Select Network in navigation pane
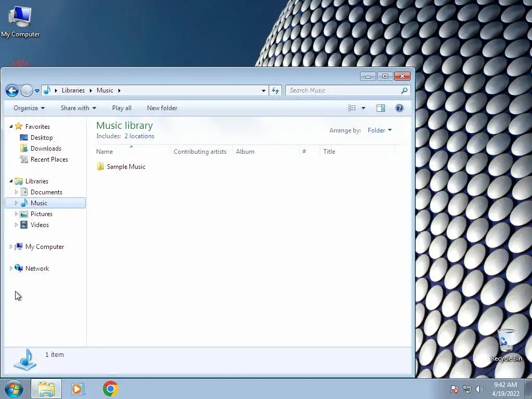Screen dimensions: 532x399 pos(37,269)
